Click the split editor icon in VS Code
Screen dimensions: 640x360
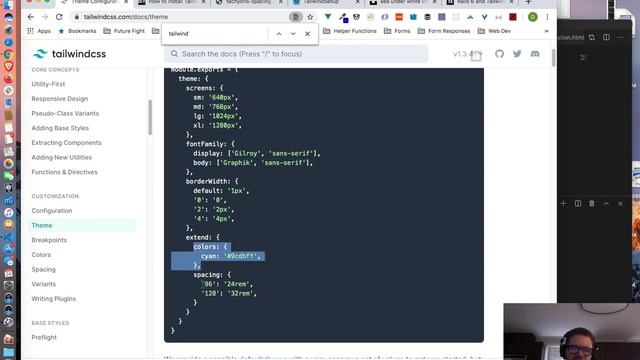[606, 37]
